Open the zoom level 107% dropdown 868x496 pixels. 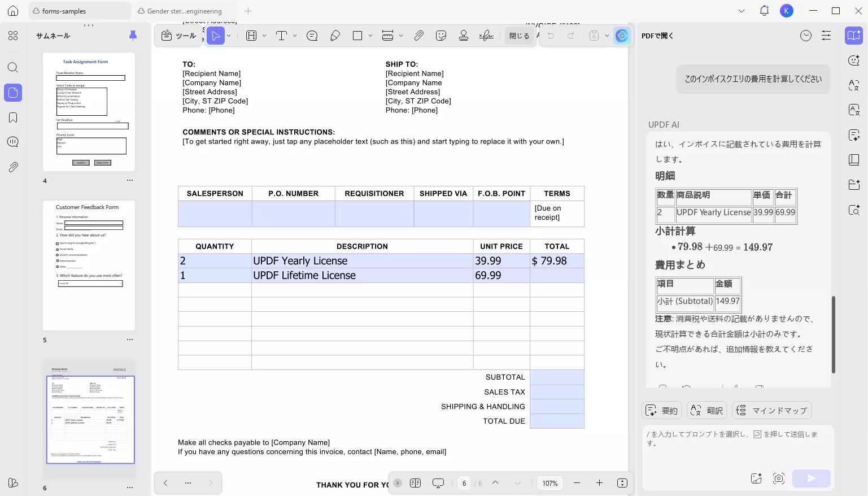point(549,483)
